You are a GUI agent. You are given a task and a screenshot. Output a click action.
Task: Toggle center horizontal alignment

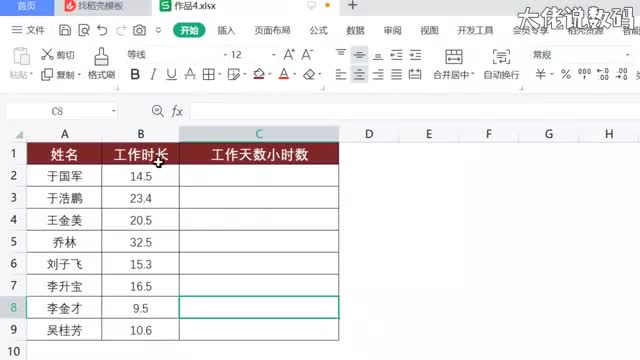pos(359,74)
